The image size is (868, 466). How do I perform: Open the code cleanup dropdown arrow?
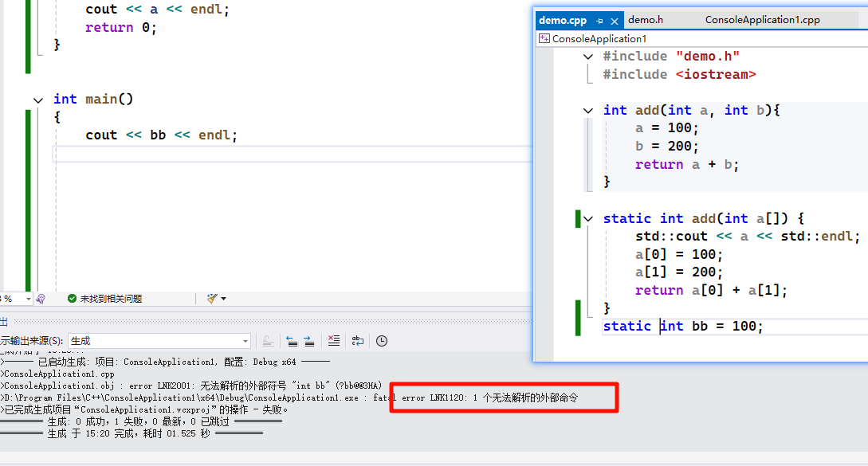(223, 299)
